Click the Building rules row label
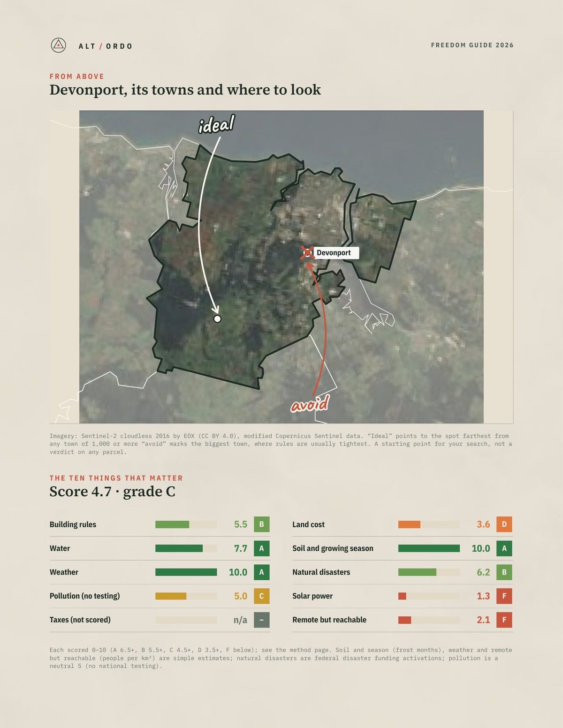Screen dimensions: 563x728 (73, 524)
